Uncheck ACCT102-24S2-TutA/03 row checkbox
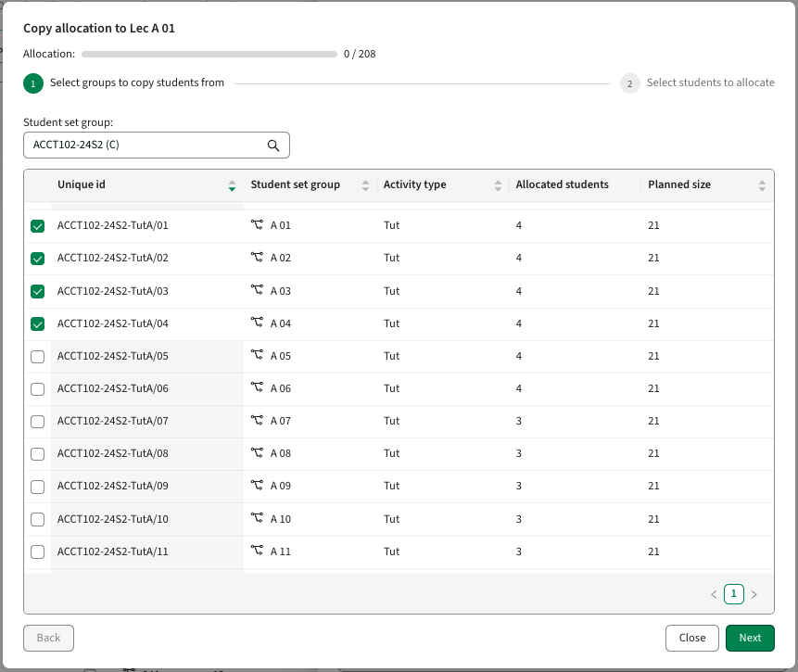This screenshot has height=672, width=798. (x=38, y=291)
